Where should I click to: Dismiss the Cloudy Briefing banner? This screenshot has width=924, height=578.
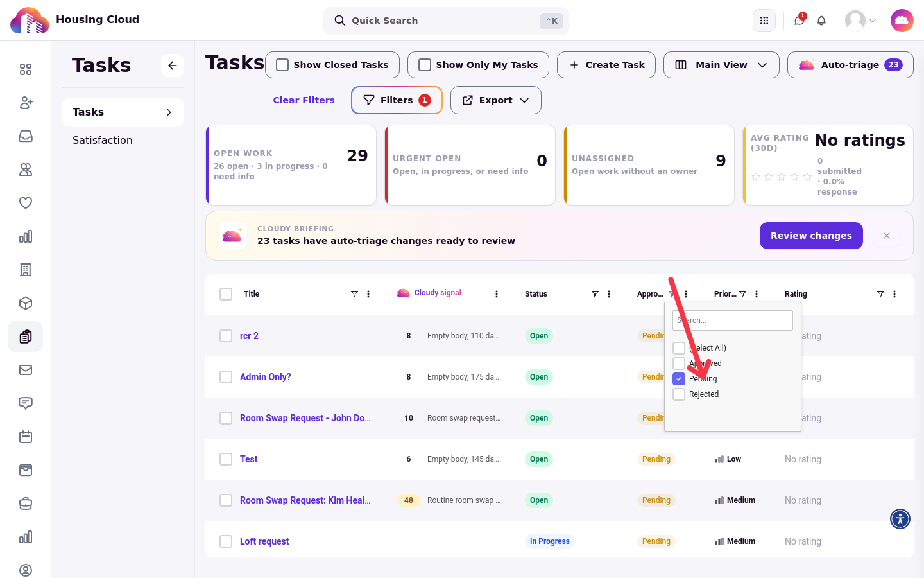coord(887,236)
